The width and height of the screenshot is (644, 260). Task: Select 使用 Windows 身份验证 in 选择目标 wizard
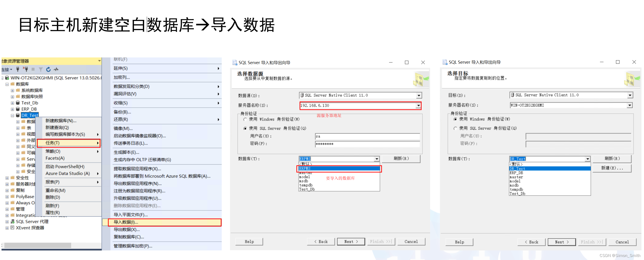point(455,119)
